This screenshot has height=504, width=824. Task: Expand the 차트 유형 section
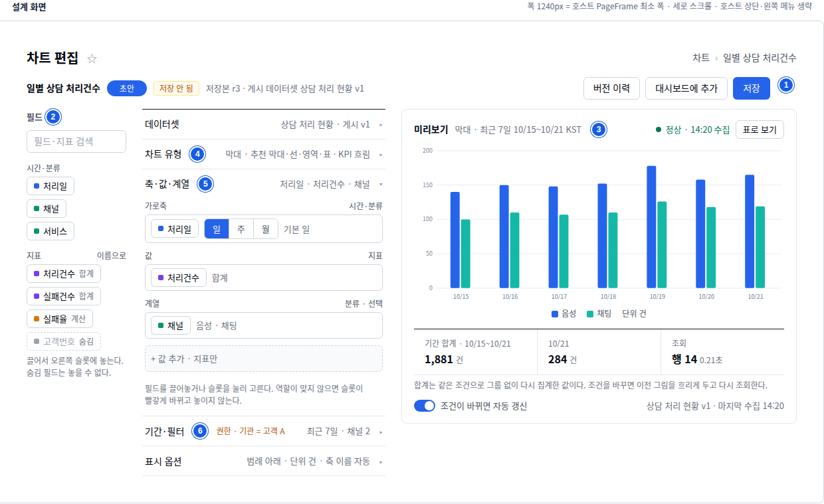(264, 154)
